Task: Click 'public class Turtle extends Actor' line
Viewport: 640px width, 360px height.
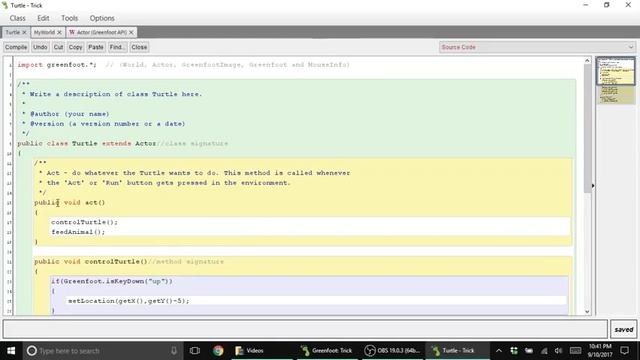Action: 87,144
